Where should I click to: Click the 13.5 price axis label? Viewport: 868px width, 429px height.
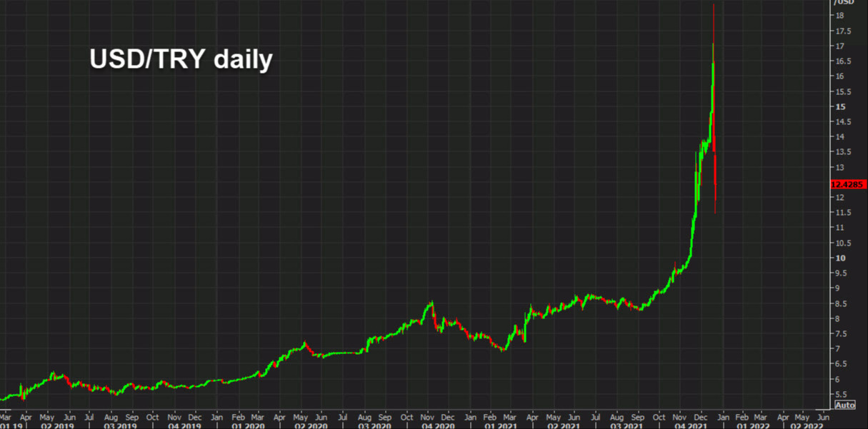[x=844, y=152]
